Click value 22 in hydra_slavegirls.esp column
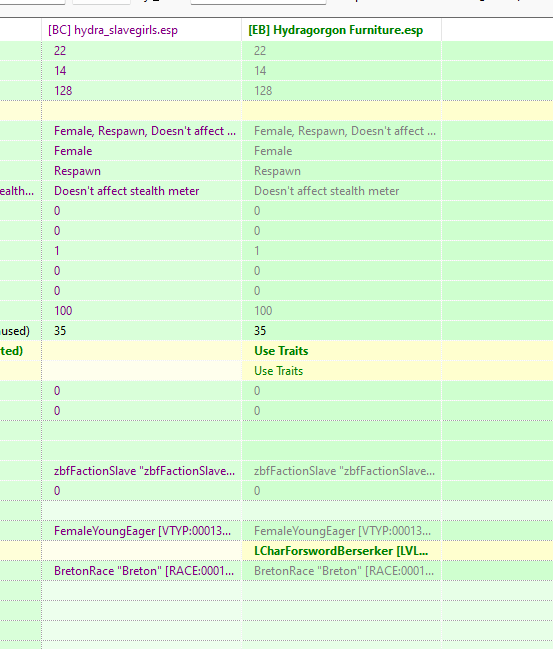The width and height of the screenshot is (553, 649). click(x=60, y=51)
